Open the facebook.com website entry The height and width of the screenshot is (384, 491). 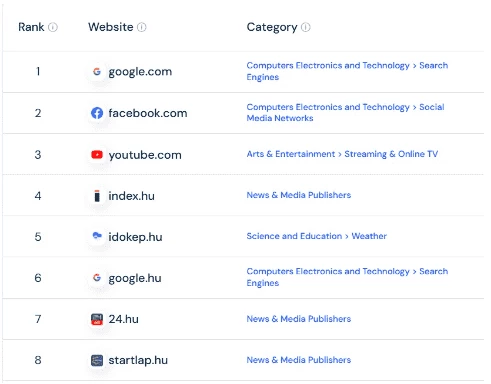(x=148, y=113)
